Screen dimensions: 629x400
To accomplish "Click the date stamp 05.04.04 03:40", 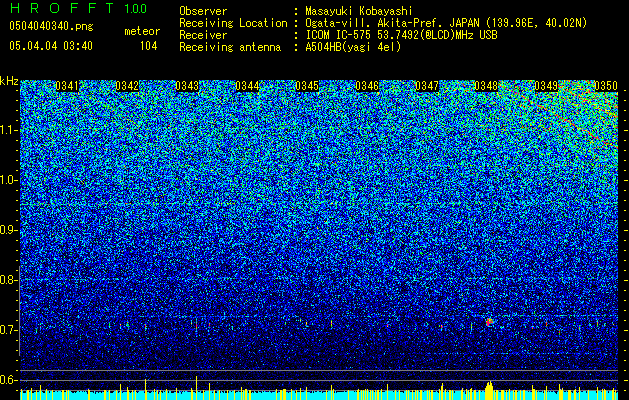I will pos(51,46).
